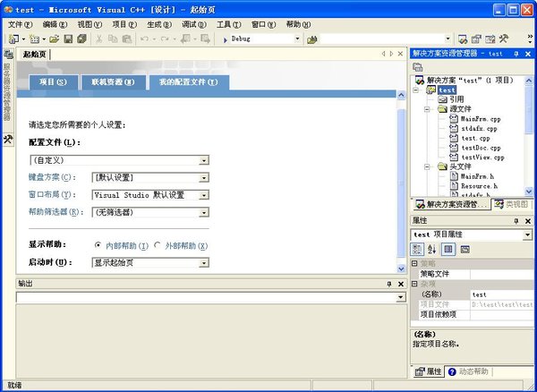This screenshot has width=537, height=392.
Task: Open the 配置文件 (自定义) dropdown
Action: click(204, 160)
